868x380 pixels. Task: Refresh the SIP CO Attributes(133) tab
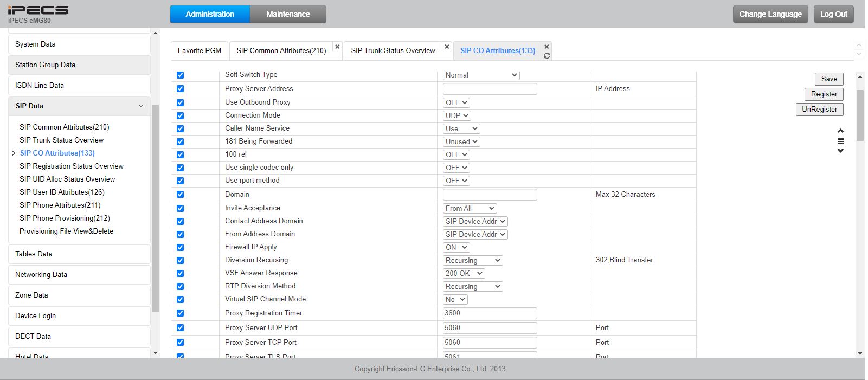pyautogui.click(x=546, y=56)
